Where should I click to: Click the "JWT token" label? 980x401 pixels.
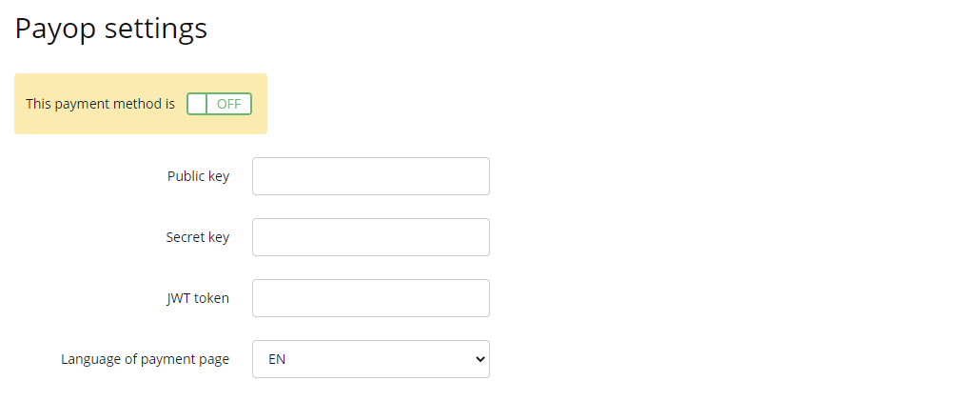(x=198, y=298)
